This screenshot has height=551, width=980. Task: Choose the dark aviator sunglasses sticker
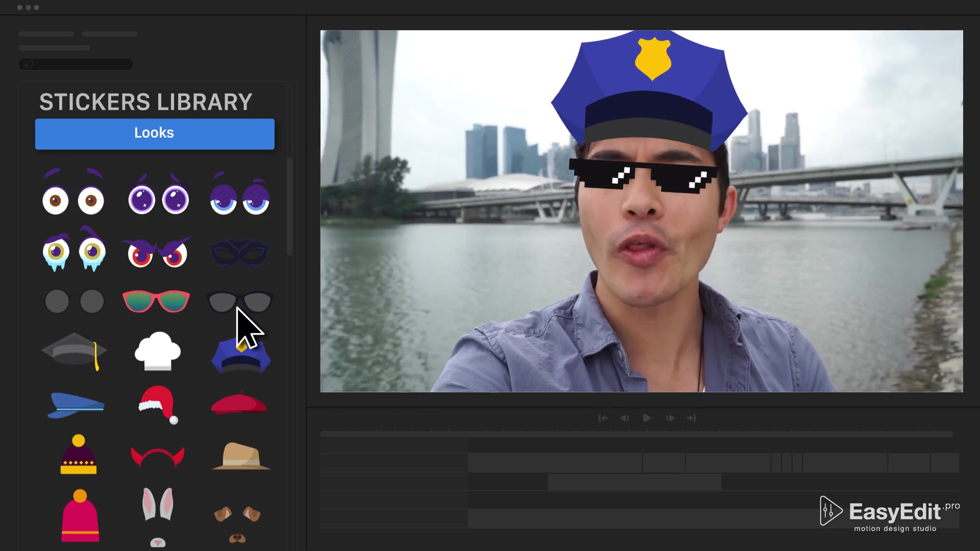click(x=240, y=302)
